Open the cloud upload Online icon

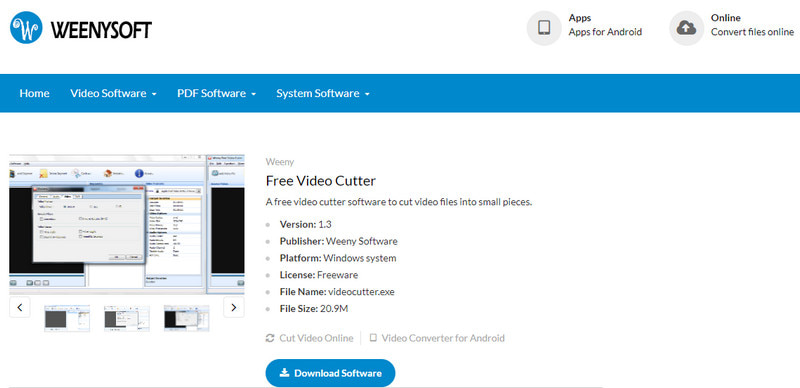pyautogui.click(x=686, y=28)
